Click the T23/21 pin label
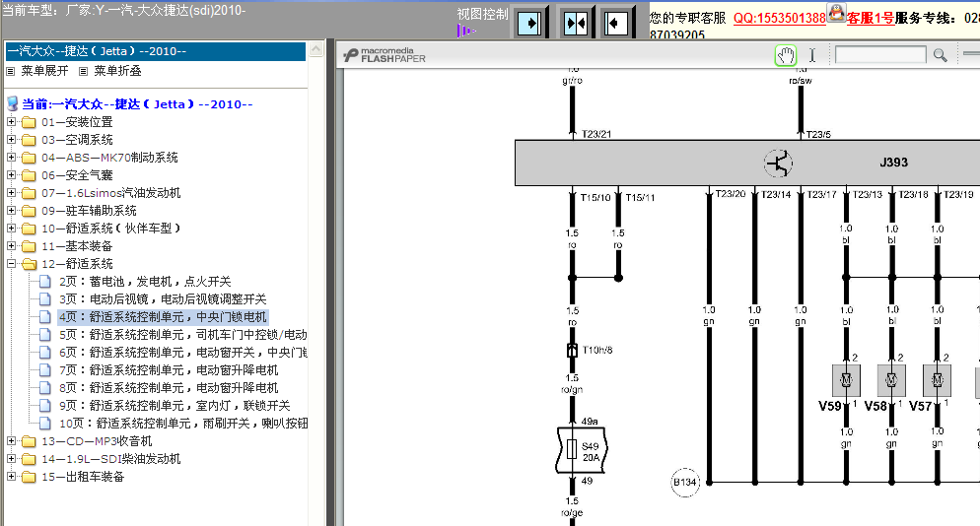Screen dimensions: 980x526 click(596, 134)
